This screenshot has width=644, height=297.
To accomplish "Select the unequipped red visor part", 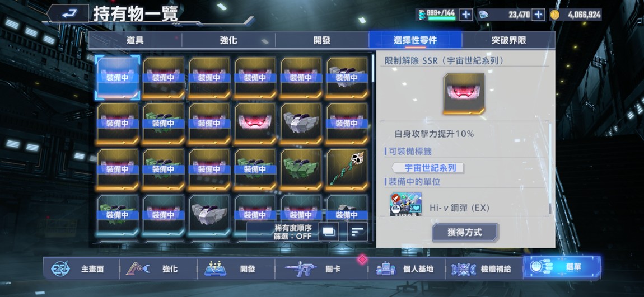I will pyautogui.click(x=255, y=124).
